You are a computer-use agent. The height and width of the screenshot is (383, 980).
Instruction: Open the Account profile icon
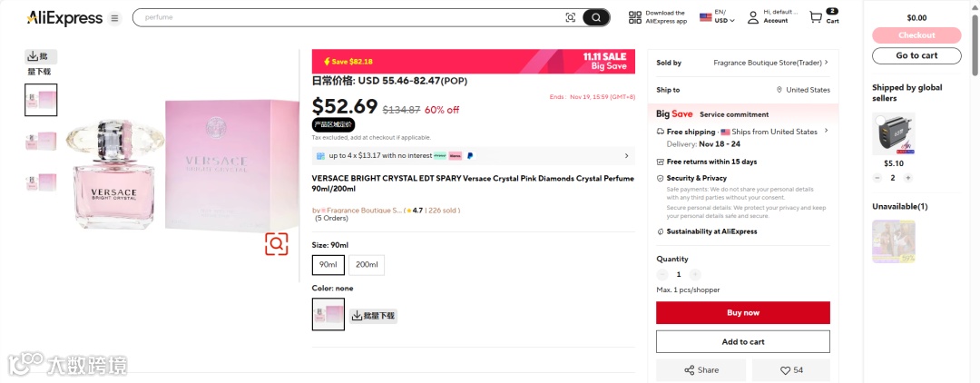pyautogui.click(x=753, y=17)
